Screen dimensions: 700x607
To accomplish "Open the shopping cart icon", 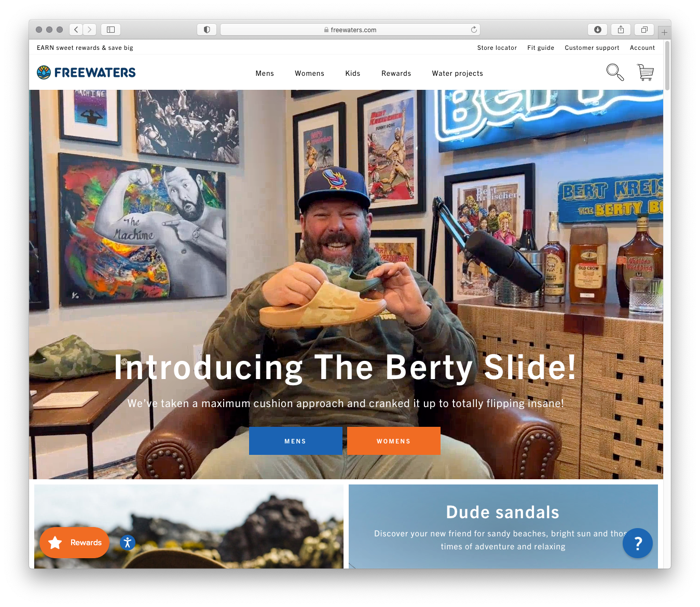I will tap(645, 72).
